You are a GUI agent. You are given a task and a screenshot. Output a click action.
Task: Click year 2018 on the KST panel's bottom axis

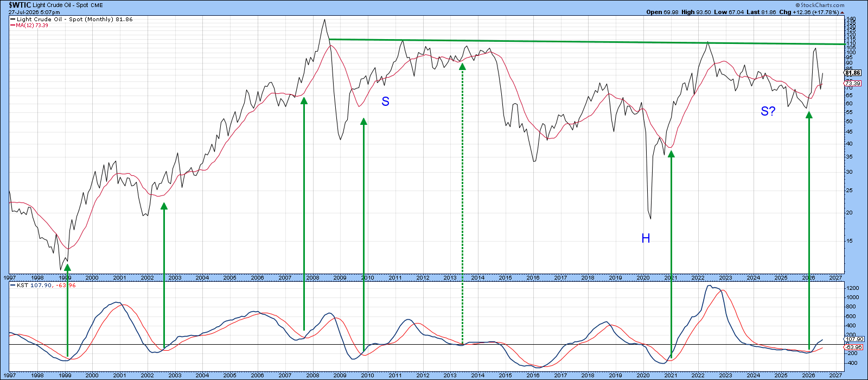pyautogui.click(x=588, y=376)
